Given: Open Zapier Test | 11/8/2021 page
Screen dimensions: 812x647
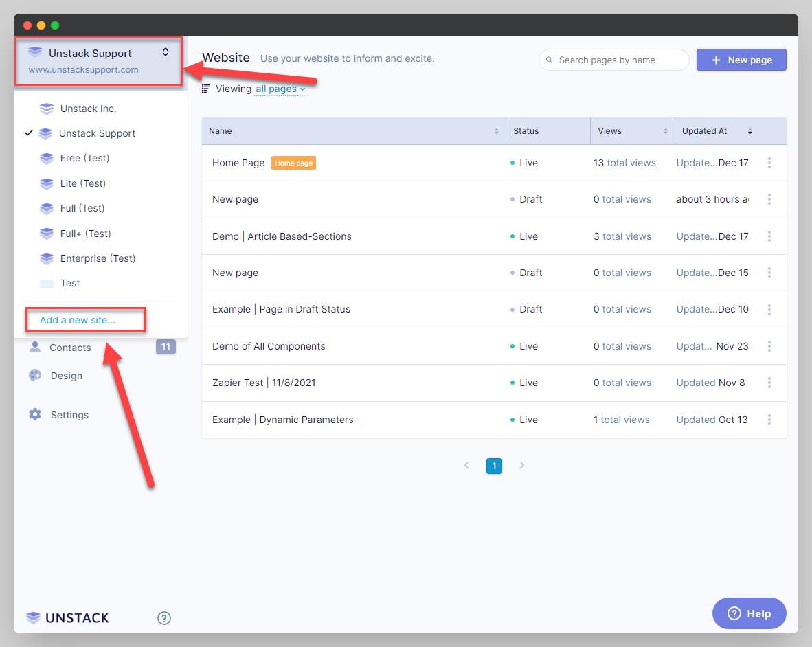Looking at the screenshot, I should point(264,383).
